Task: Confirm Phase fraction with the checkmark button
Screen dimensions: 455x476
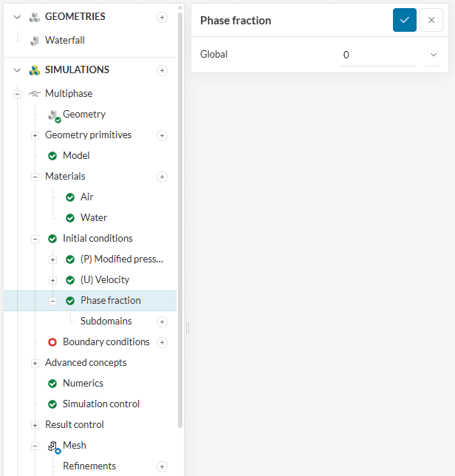Action: 404,20
